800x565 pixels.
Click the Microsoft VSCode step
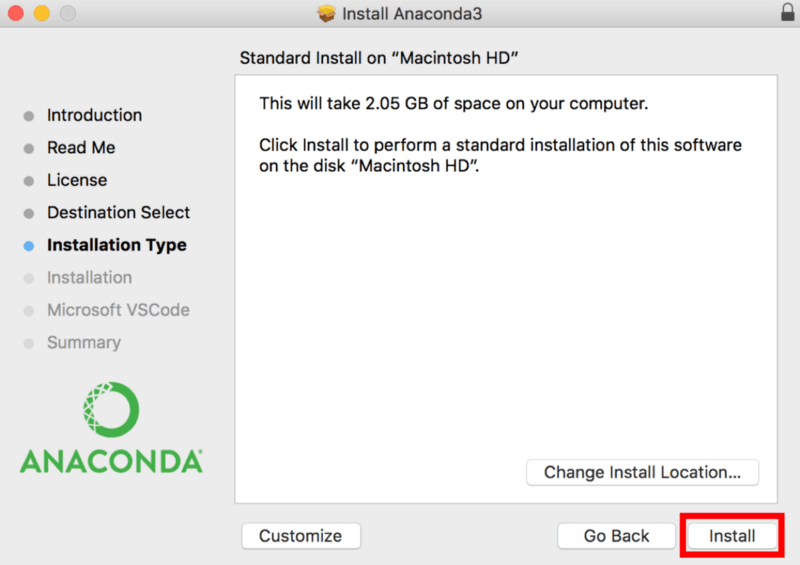(x=118, y=310)
